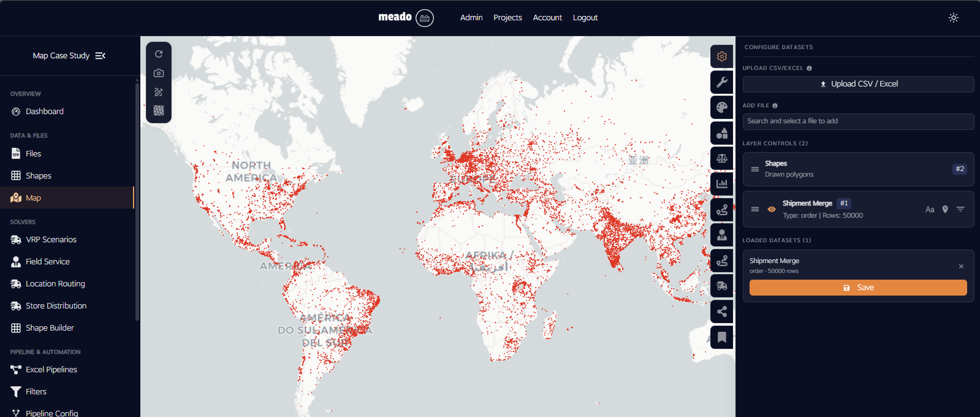
Task: Click the Upload CSV / Excel button
Action: click(x=858, y=84)
